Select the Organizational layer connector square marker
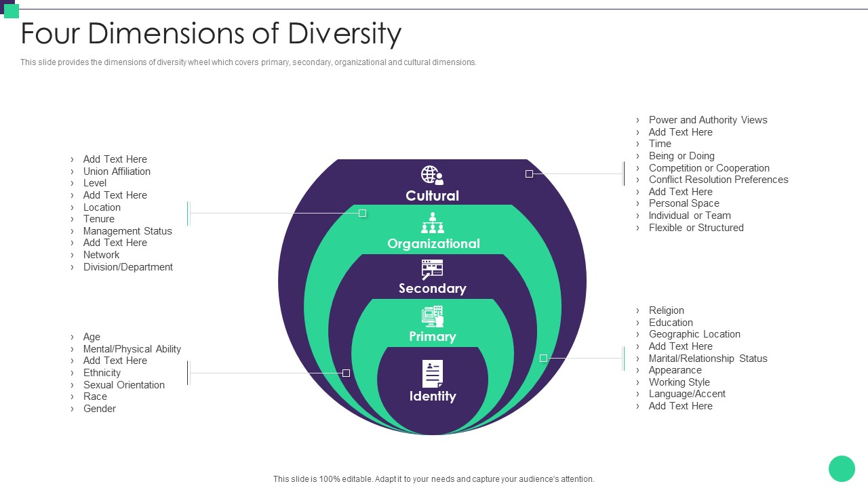 pos(362,213)
